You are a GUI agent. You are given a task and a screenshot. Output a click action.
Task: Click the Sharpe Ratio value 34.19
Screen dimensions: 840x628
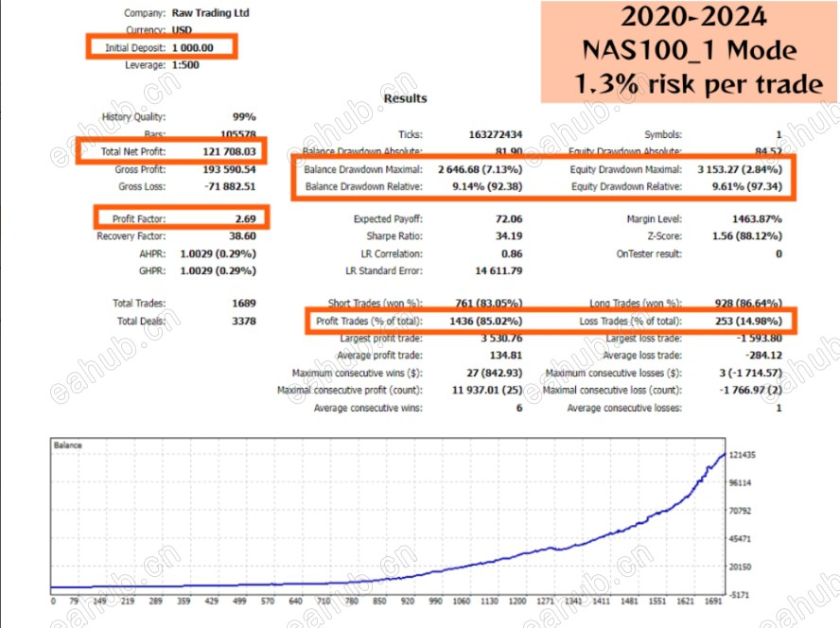click(x=509, y=235)
